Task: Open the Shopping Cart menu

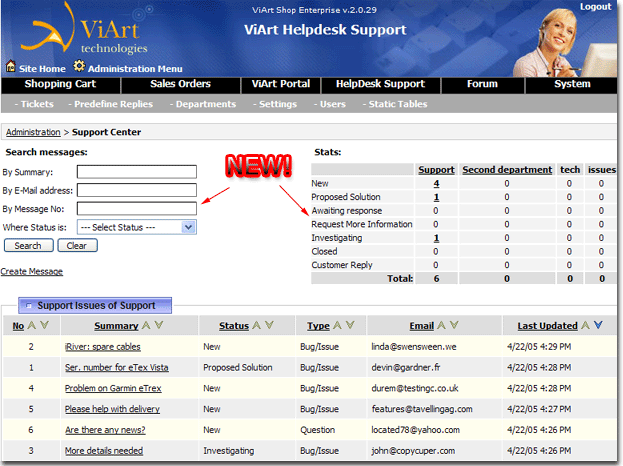Action: click(x=60, y=84)
